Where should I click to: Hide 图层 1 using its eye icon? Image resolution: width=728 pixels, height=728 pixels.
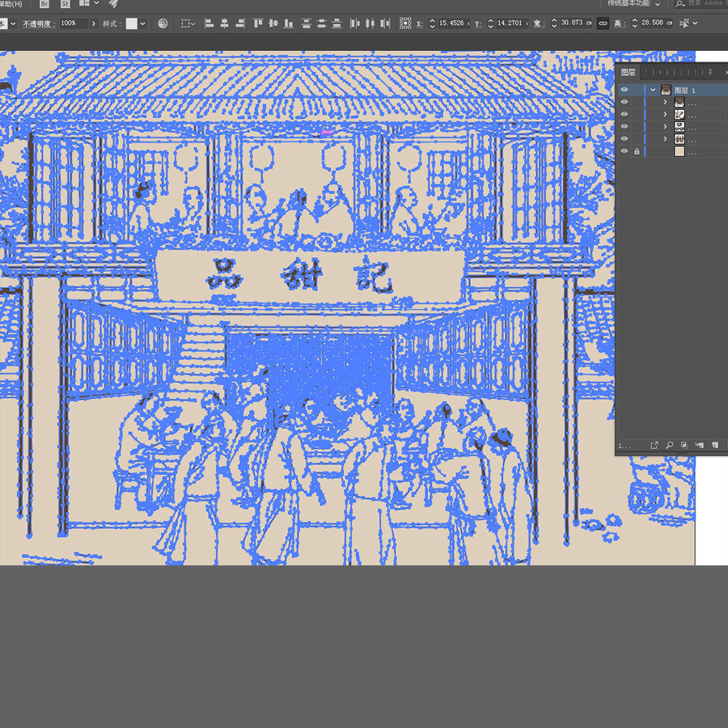pyautogui.click(x=624, y=90)
